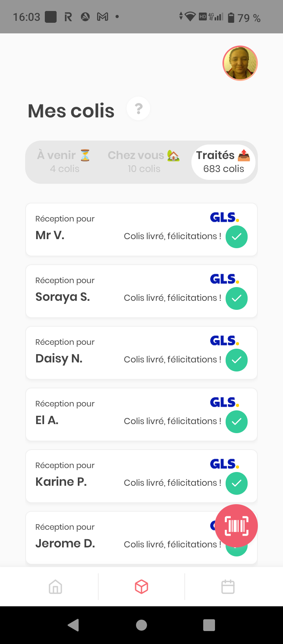Tap the GLS logo on Mr V. parcel
Screen dimensions: 283x644
224,218
